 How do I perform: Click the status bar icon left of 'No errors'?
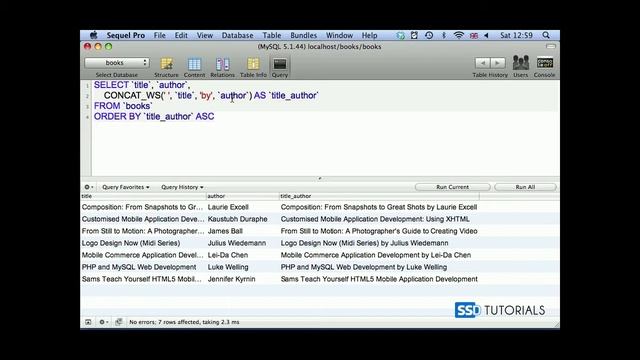pos(119,322)
